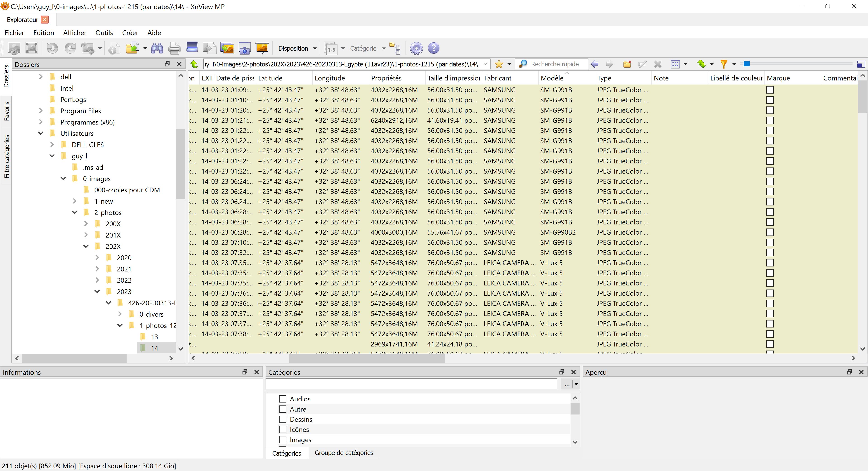Screen dimensions: 868x471
Task: Switch to Groupe de catégories tab
Action: (x=344, y=453)
